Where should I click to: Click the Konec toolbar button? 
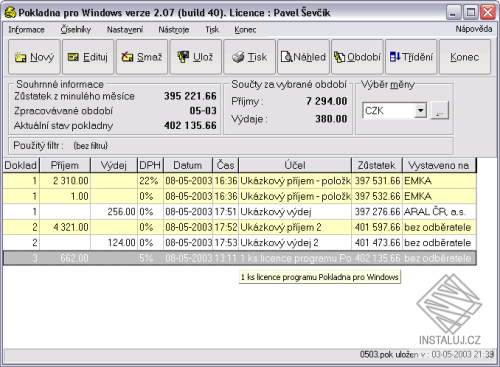click(x=465, y=57)
